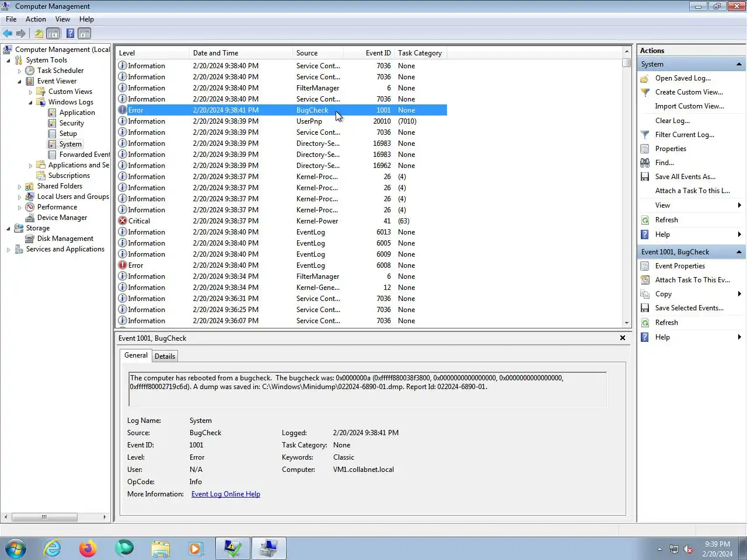Click the Event Properties icon
747x560 pixels.
point(645,266)
